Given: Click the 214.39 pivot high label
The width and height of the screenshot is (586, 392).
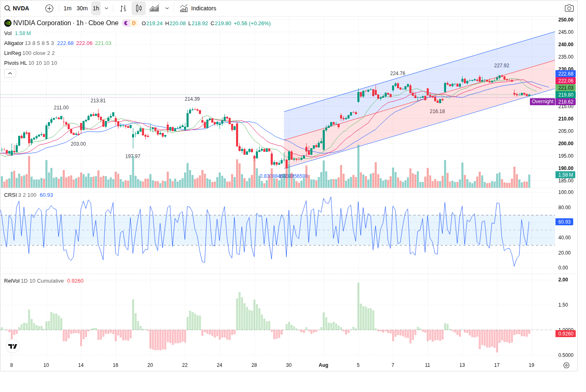Looking at the screenshot, I should pos(192,99).
